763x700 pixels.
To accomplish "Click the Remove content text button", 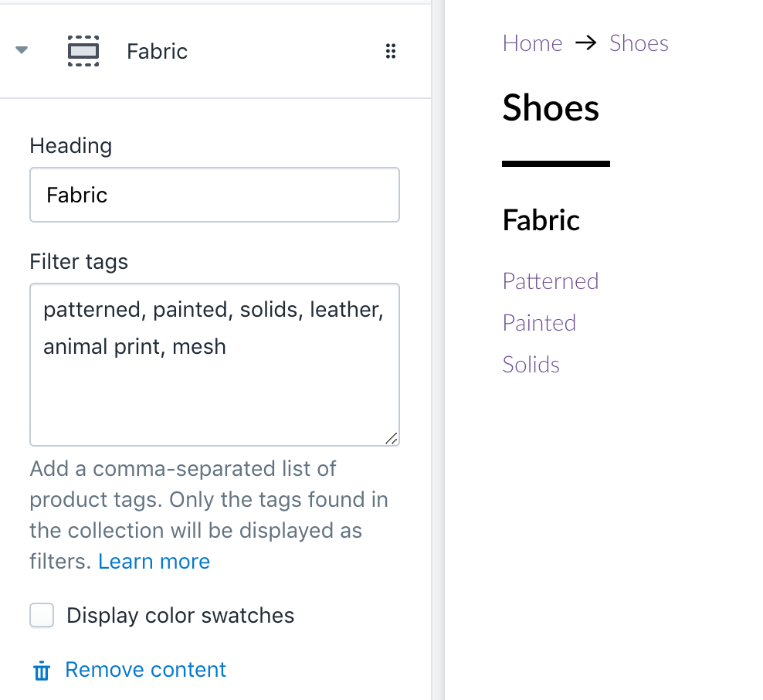I will click(x=145, y=669).
